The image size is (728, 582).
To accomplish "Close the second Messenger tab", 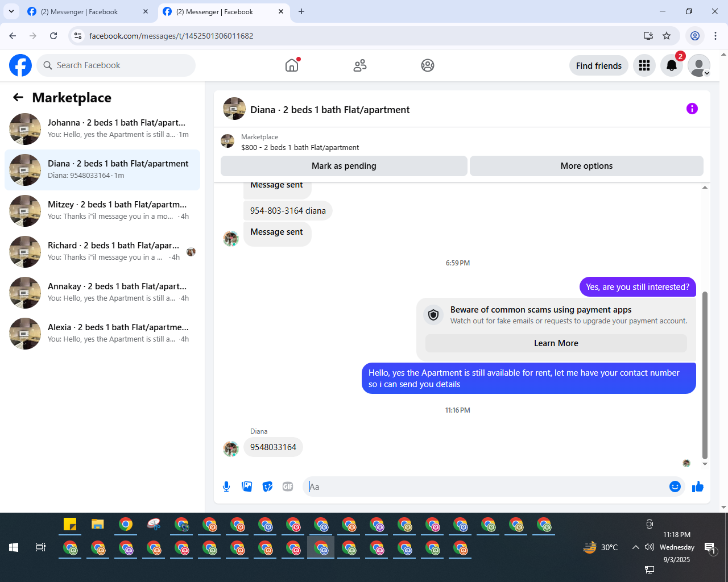I will coord(281,11).
